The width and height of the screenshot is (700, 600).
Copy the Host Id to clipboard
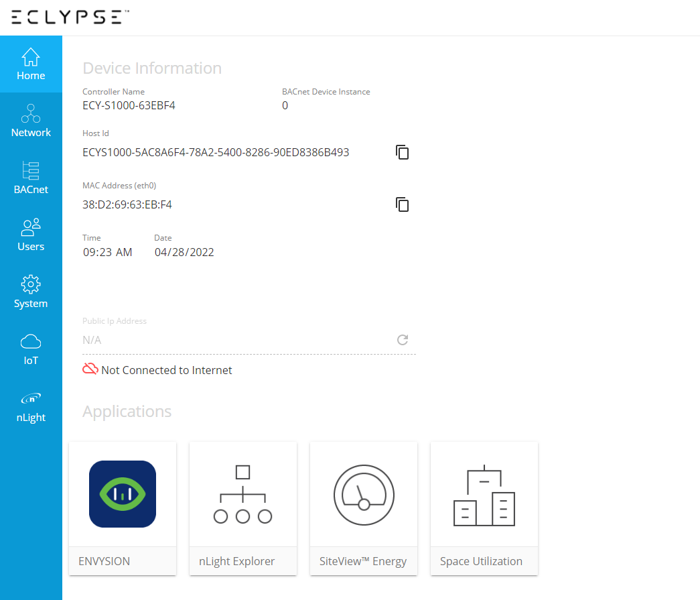tap(402, 152)
